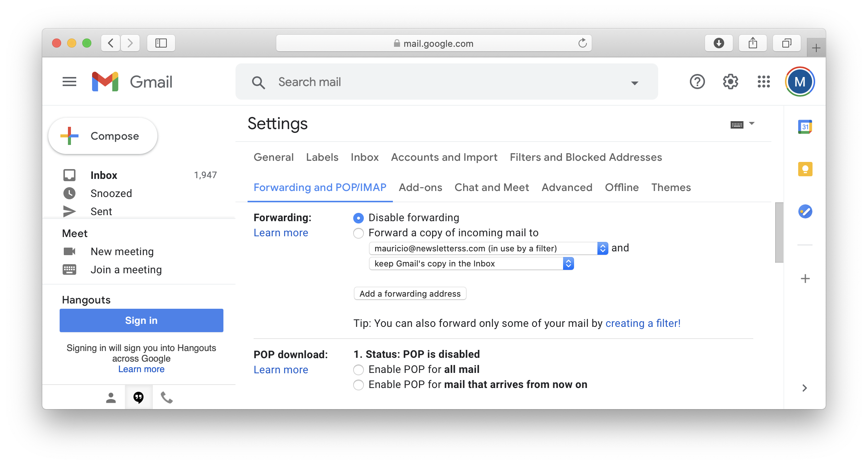Open a new Safari tab

click(816, 48)
